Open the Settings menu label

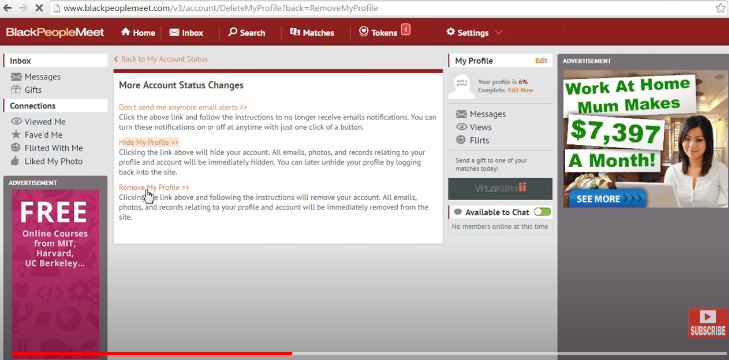pos(473,33)
